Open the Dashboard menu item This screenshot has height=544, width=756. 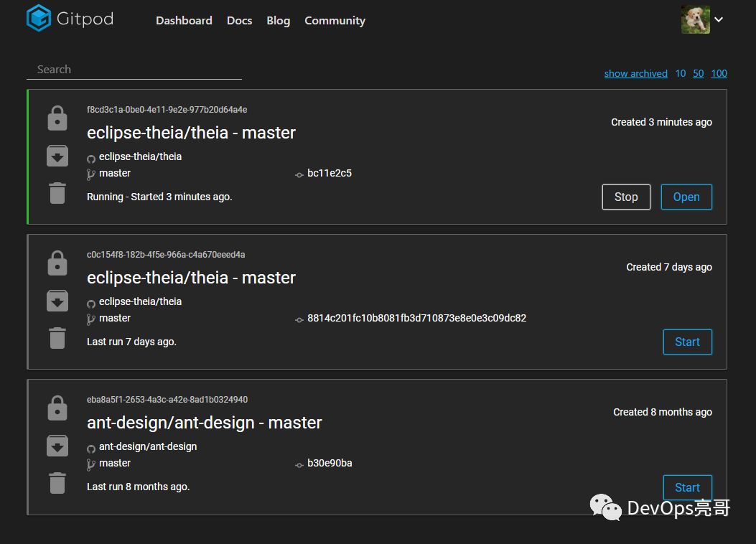tap(184, 21)
